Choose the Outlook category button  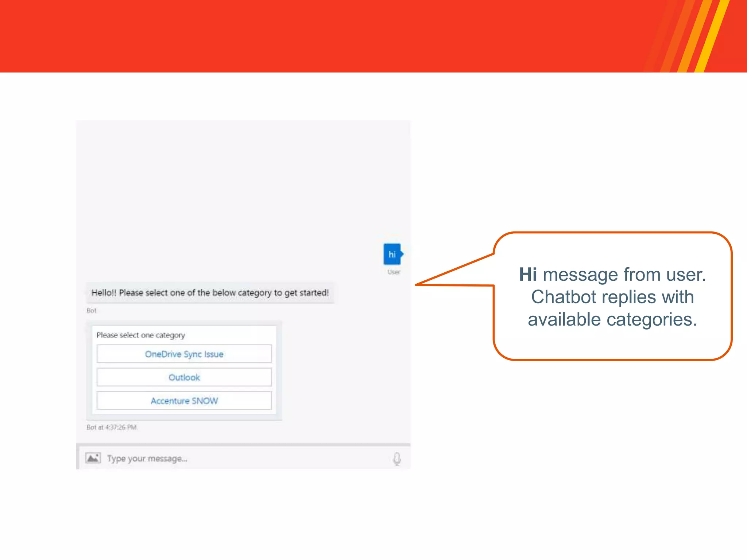pos(184,377)
